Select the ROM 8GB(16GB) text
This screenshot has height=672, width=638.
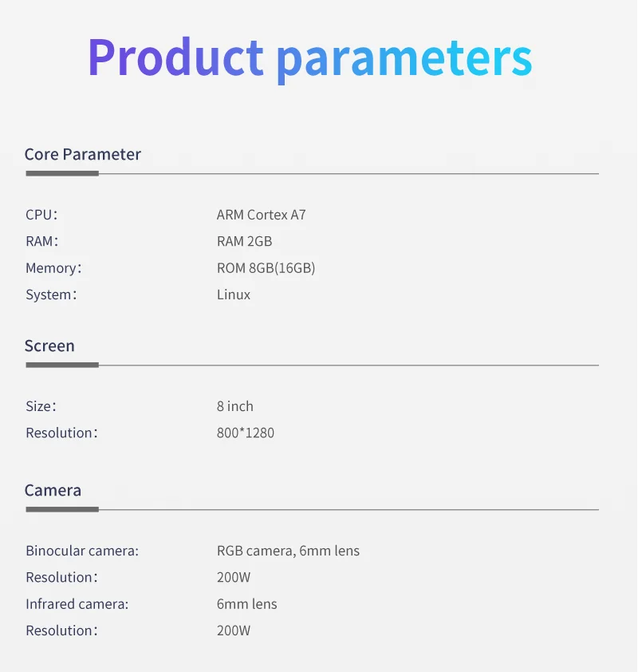click(266, 268)
